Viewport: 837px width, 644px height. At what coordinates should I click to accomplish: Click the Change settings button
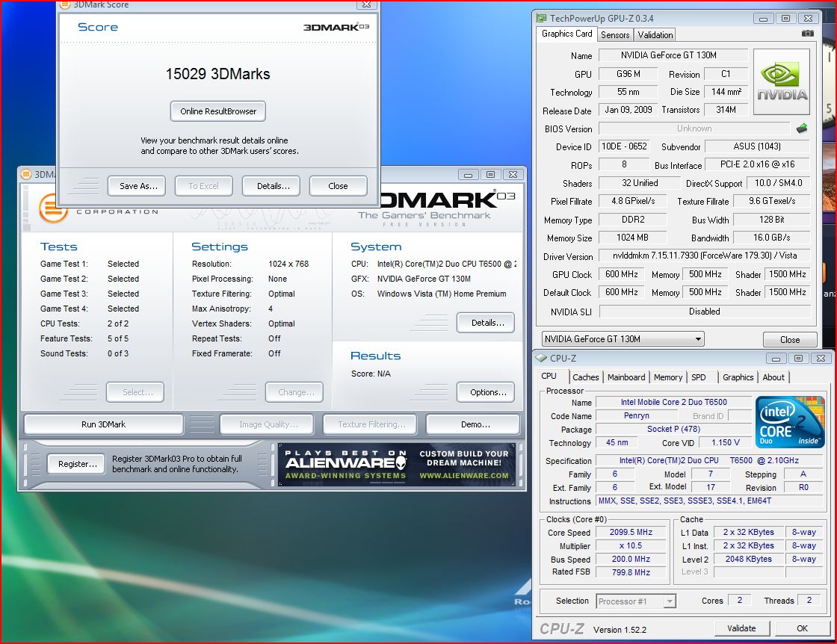(x=296, y=392)
